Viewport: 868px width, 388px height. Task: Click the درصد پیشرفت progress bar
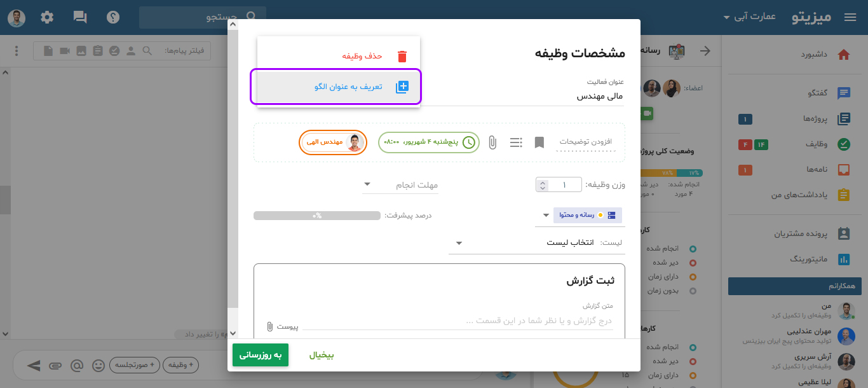[316, 216]
